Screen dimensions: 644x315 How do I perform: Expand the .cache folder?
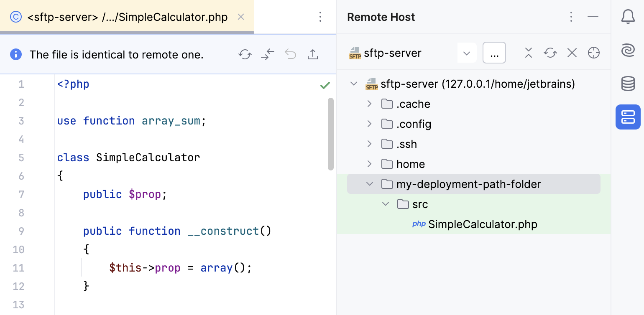tap(369, 104)
